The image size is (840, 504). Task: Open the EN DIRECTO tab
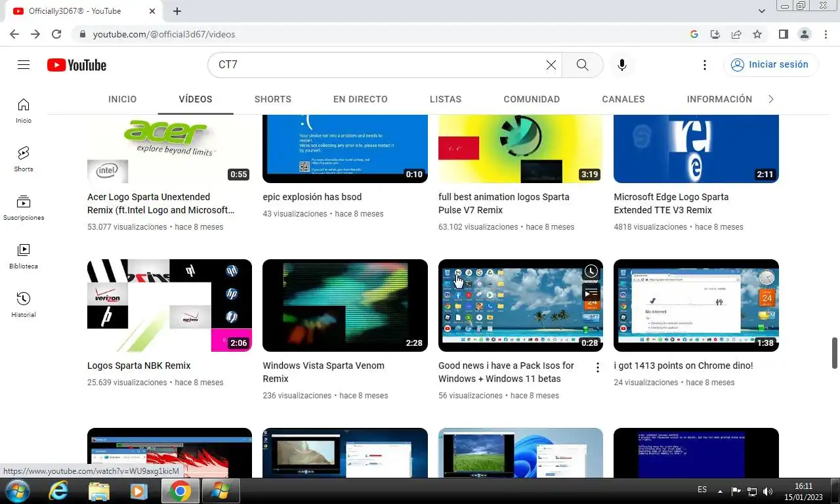tap(360, 99)
